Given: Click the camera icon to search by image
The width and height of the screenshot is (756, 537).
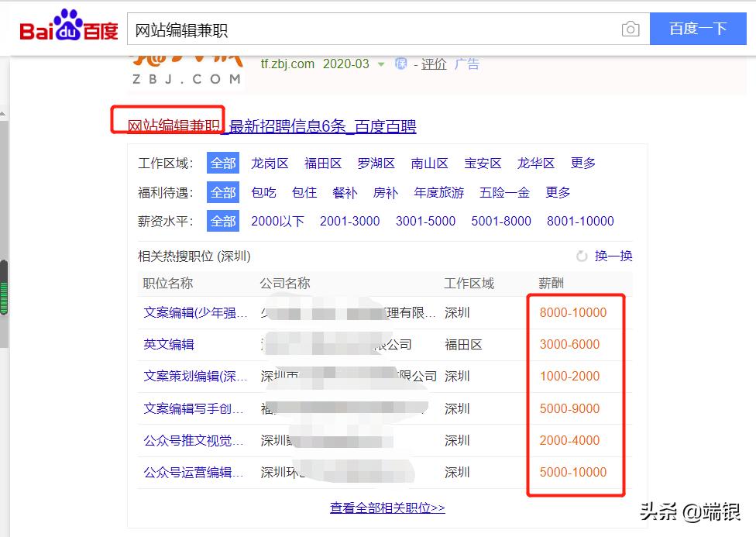Looking at the screenshot, I should pyautogui.click(x=631, y=29).
